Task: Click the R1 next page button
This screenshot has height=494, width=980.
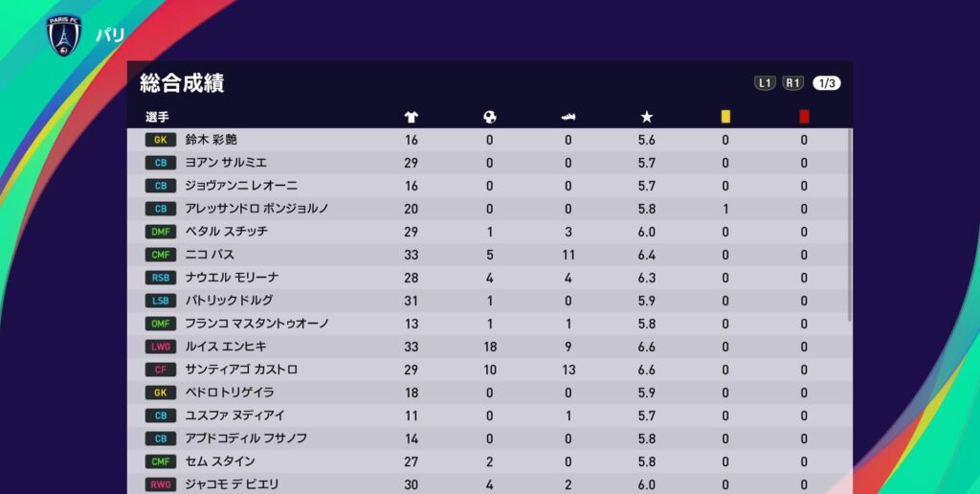Action: 793,82
